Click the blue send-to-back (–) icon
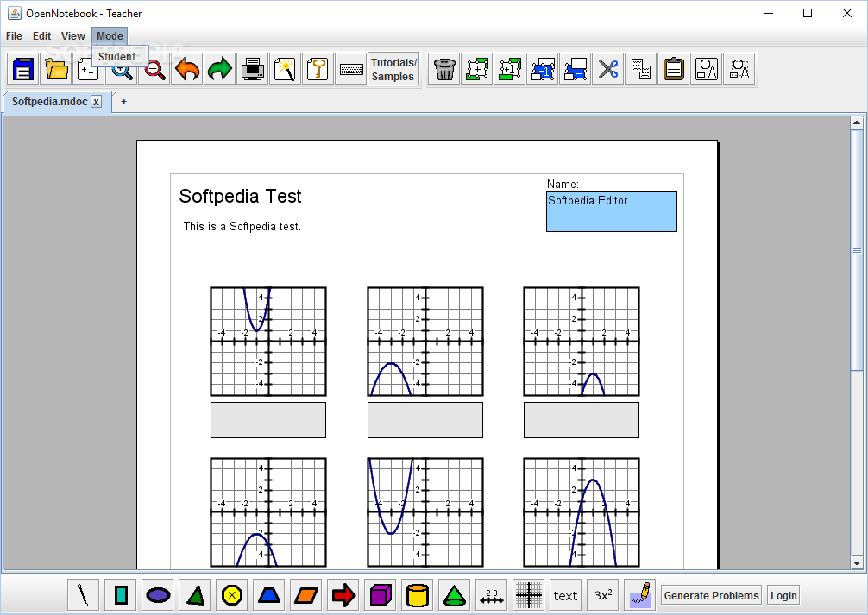Viewport: 868px width, 615px height. [576, 69]
